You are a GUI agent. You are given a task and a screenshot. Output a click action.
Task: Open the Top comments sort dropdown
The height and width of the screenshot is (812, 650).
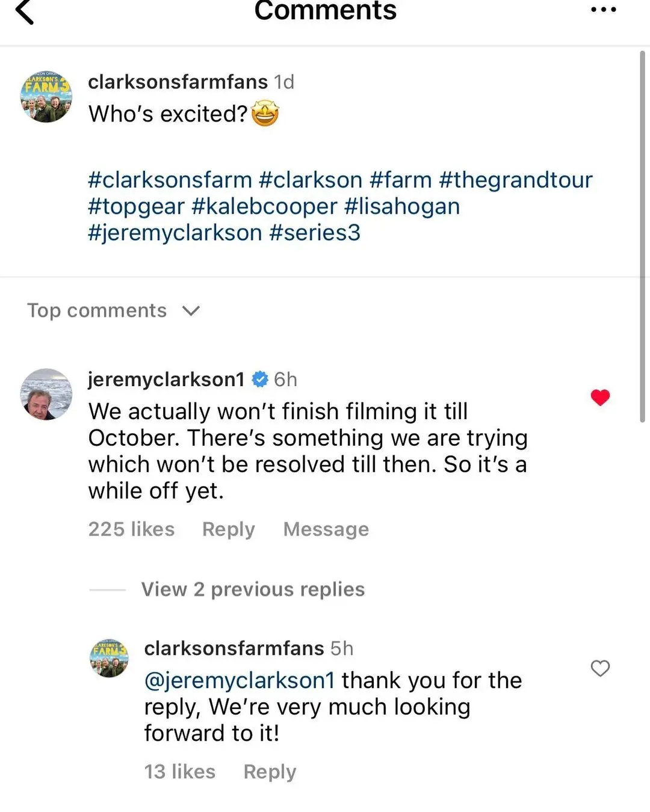114,310
